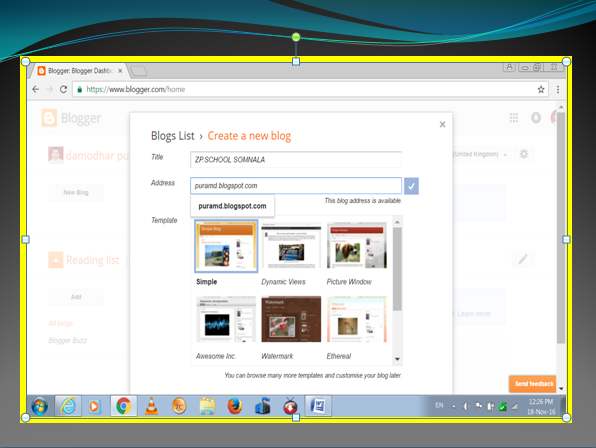Click the Send feedback button
The width and height of the screenshot is (596, 448).
point(533,384)
